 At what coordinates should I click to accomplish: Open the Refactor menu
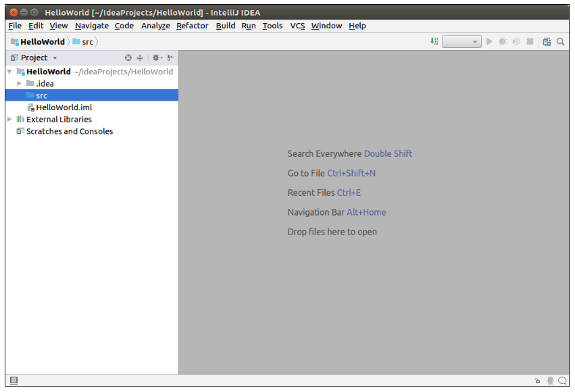192,26
